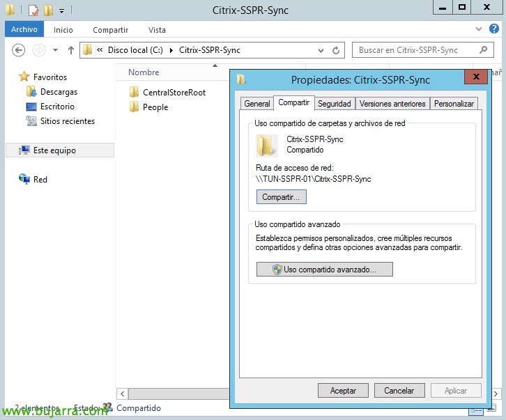This screenshot has width=506, height=420.
Task: Open Escritorio in the navigation pane
Action: point(57,107)
